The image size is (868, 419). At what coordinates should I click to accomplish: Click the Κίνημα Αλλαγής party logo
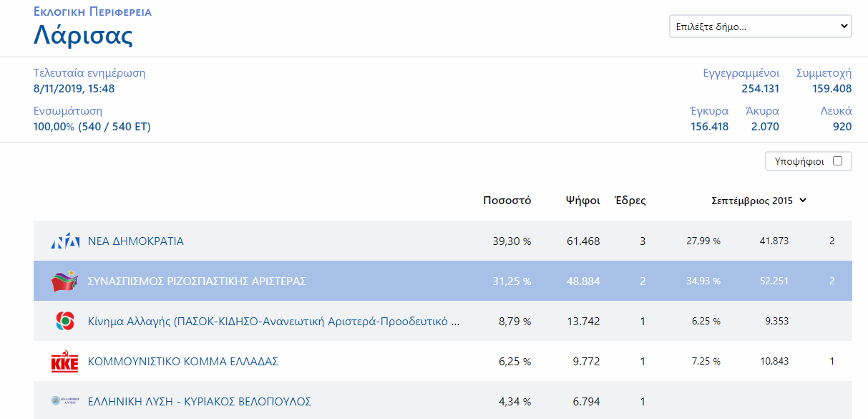point(64,322)
